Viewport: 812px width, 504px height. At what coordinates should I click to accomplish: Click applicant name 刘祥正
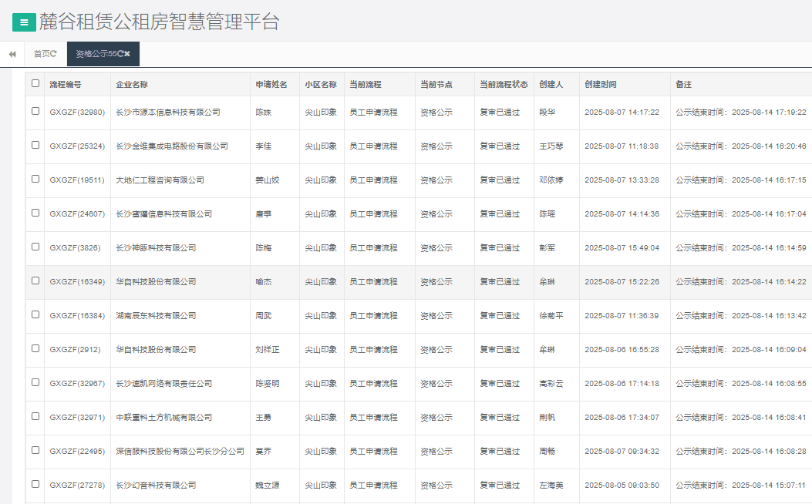click(268, 349)
